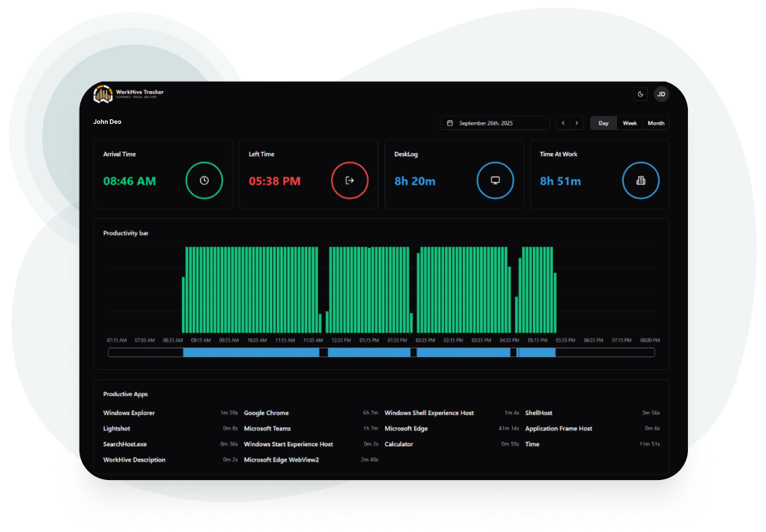Viewport: 766px width, 532px height.
Task: Switch to the Month view tab
Action: pyautogui.click(x=655, y=123)
